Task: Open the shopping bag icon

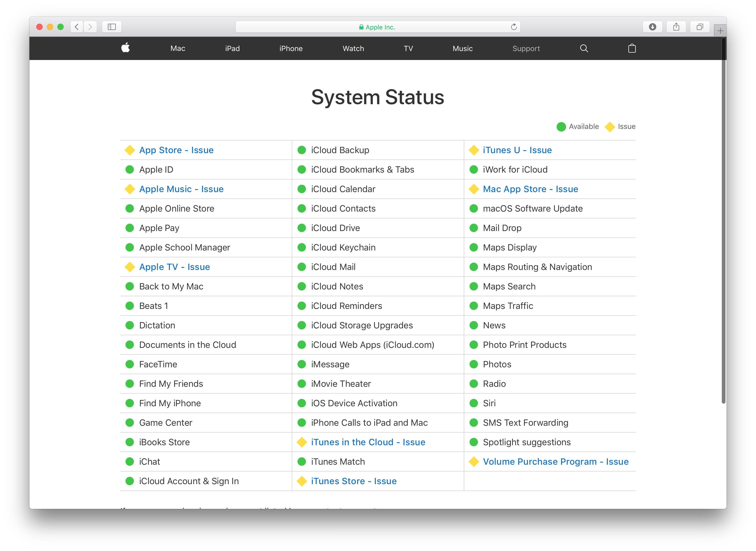Action: point(632,48)
